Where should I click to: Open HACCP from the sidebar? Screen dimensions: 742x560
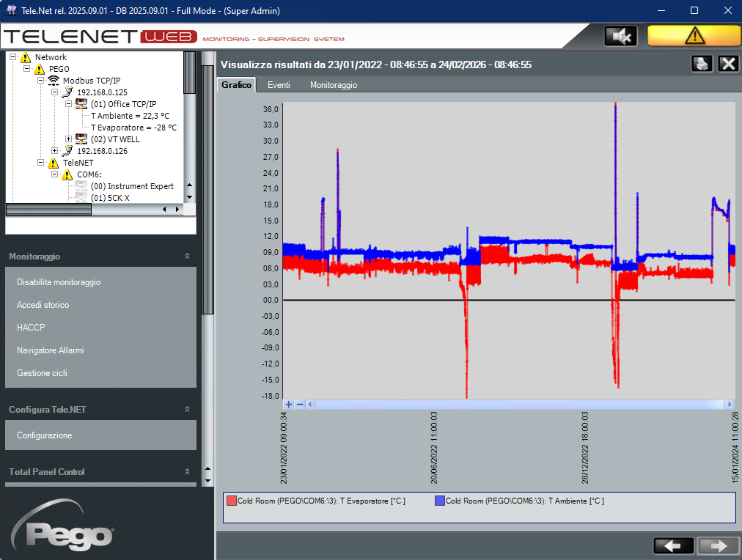click(x=31, y=328)
